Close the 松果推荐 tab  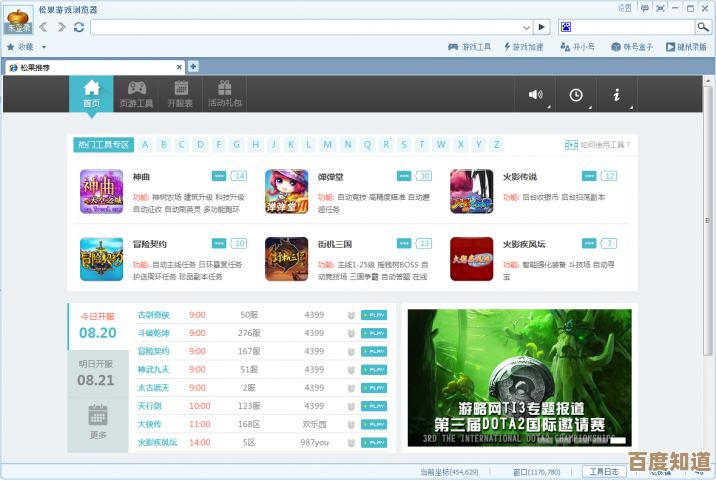(179, 67)
